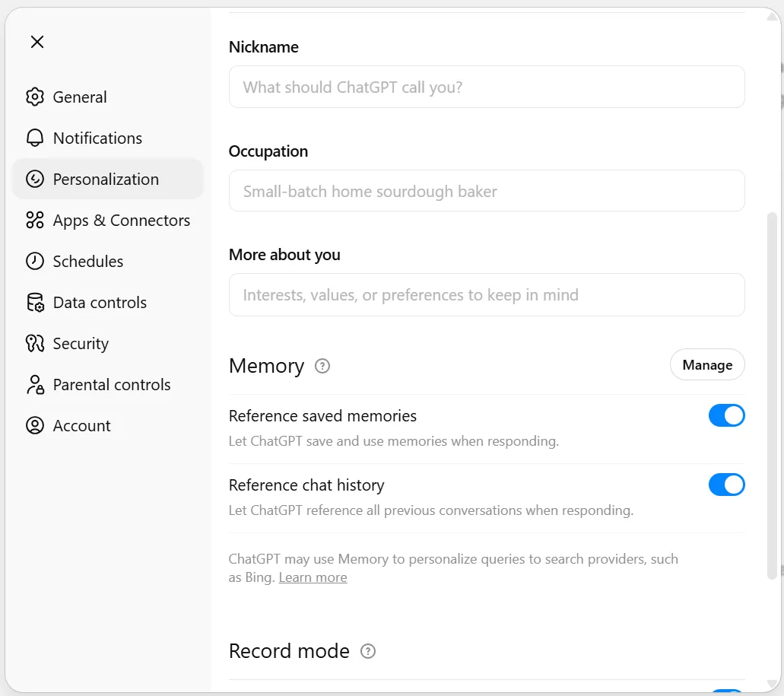Click the Apps & Connectors icon
The width and height of the screenshot is (784, 696).
(x=35, y=221)
